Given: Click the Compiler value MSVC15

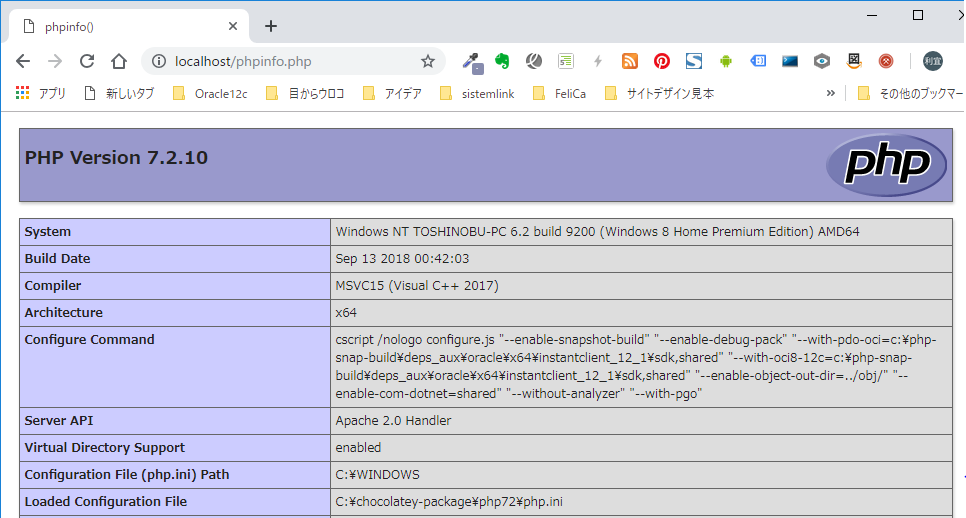Looking at the screenshot, I should point(417,286).
